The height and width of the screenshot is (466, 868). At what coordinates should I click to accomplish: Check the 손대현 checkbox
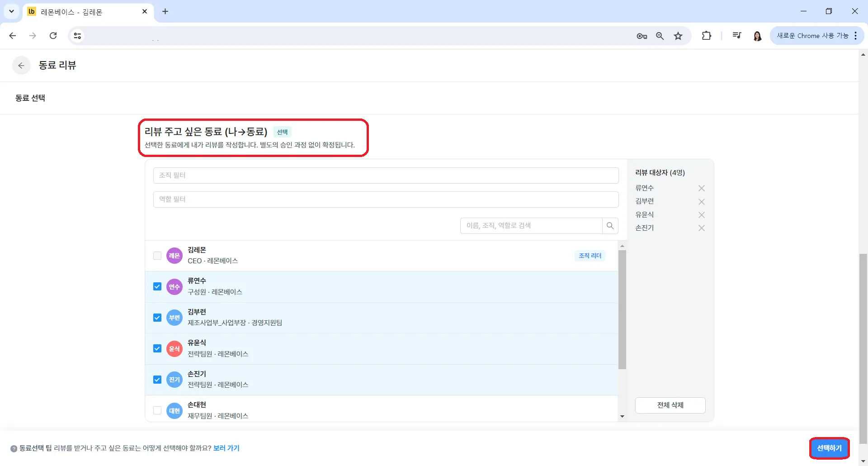click(157, 411)
